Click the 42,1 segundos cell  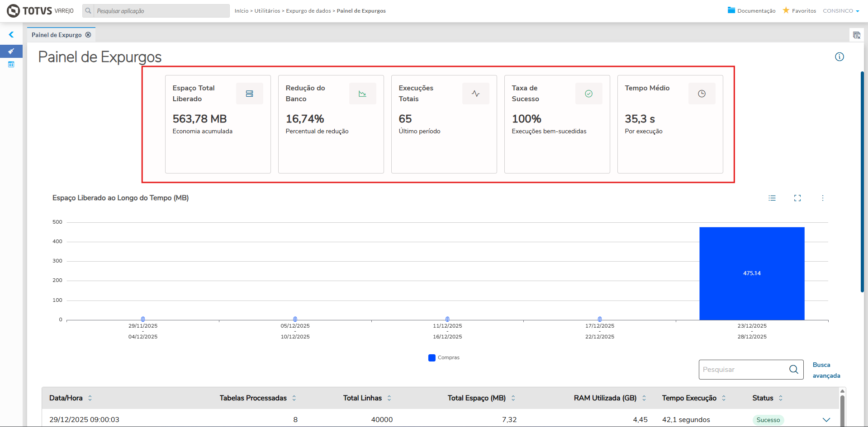point(686,420)
